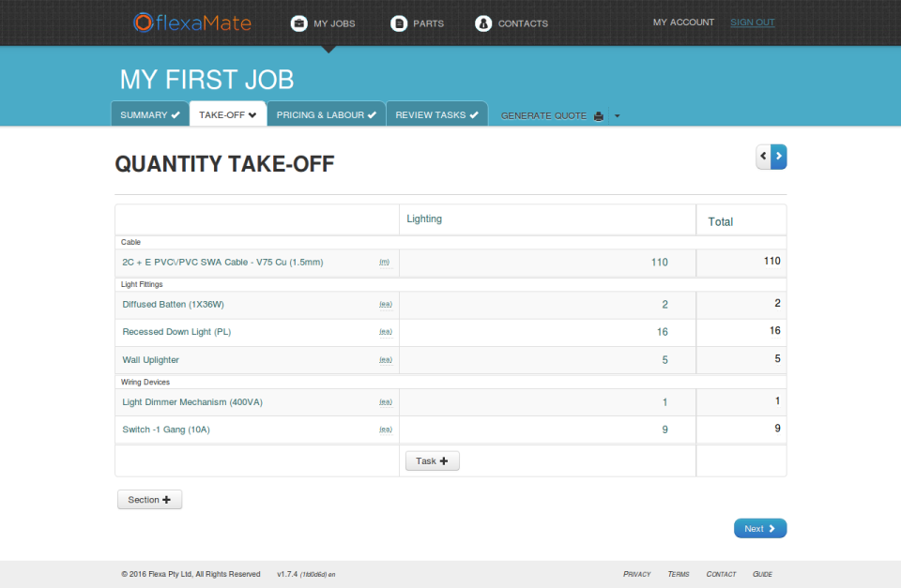Open the Review Tasks tab
The image size is (901, 588).
[x=436, y=115]
